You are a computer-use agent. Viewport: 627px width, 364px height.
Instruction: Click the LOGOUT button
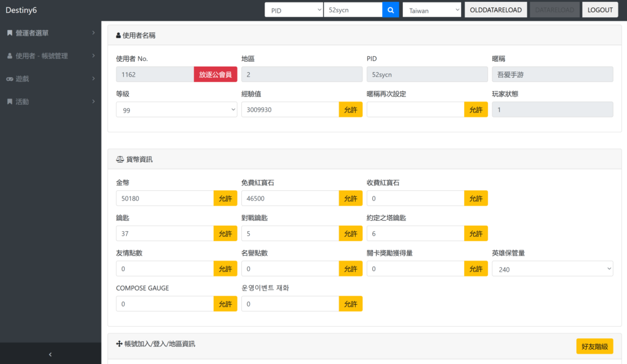click(600, 10)
